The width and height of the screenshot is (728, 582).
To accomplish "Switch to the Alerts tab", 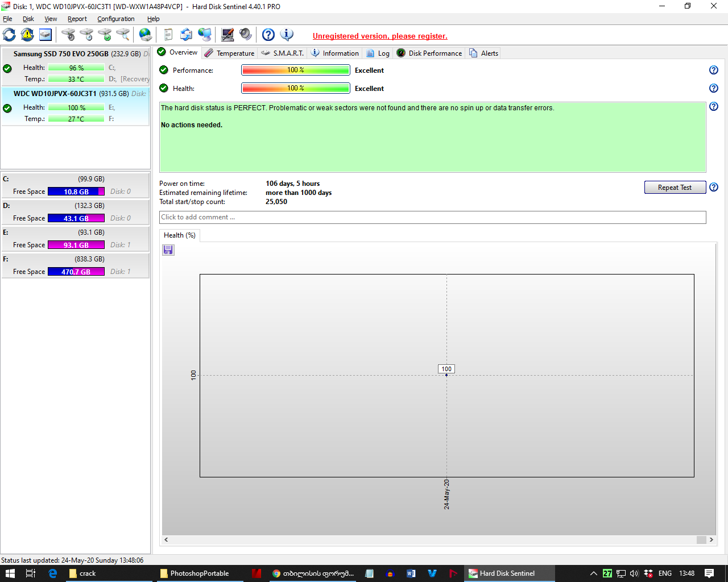I will pos(484,53).
